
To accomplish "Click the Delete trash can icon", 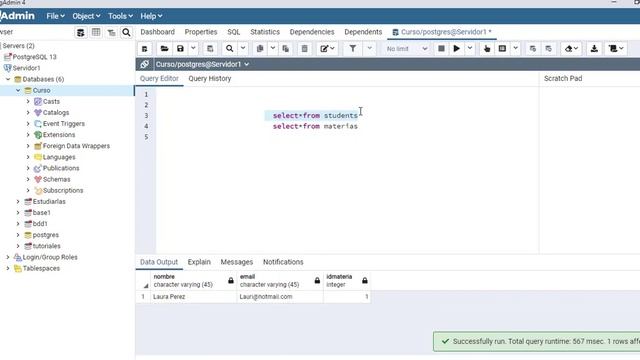I will pyautogui.click(x=304, y=49).
